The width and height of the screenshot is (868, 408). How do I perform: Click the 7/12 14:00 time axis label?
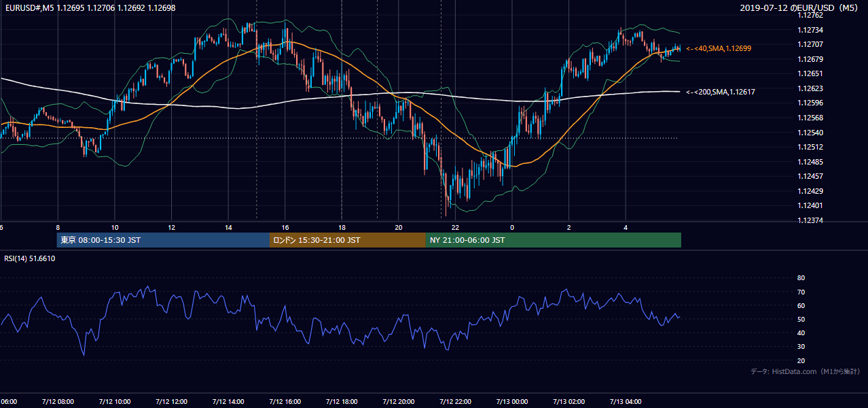coord(228,402)
